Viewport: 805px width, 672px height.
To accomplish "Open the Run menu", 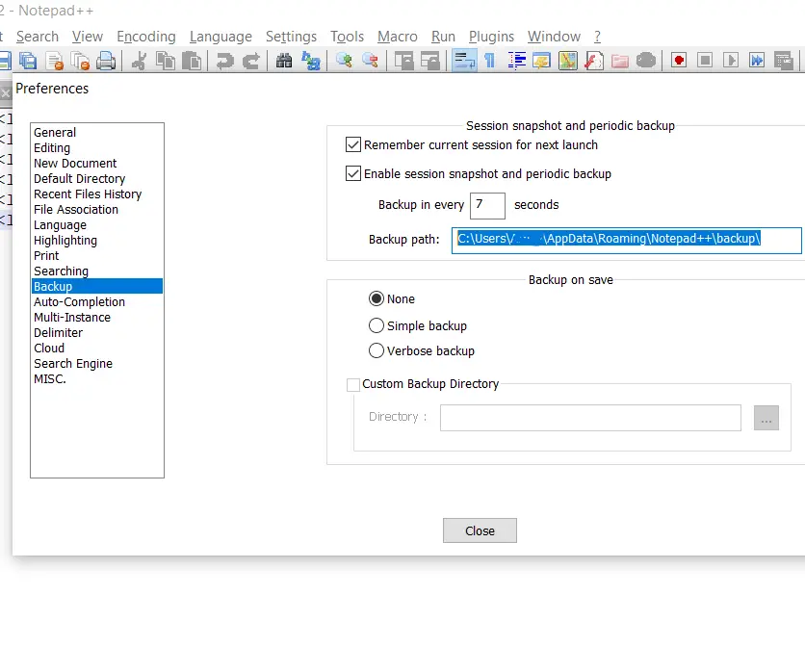I will coord(443,37).
